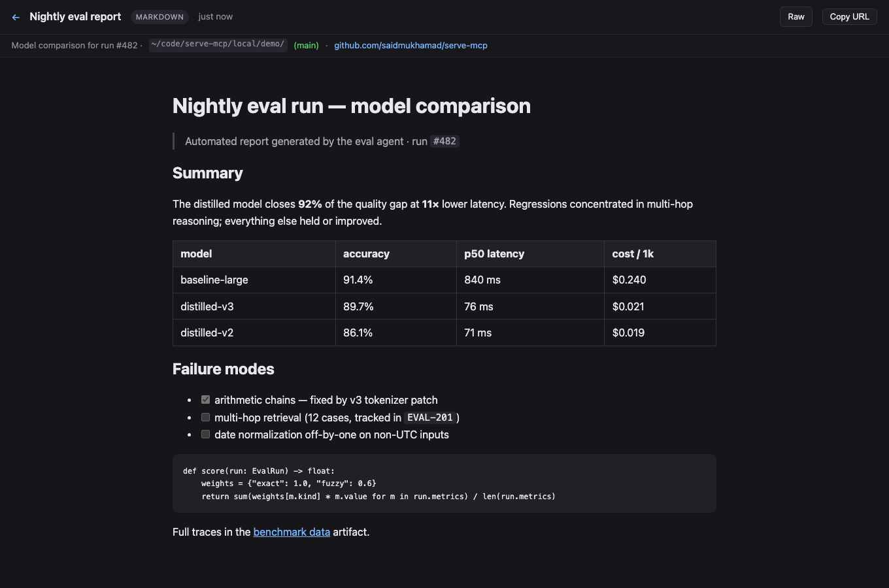This screenshot has height=588, width=889.
Task: Click the $0.019 cost value
Action: 628,333
